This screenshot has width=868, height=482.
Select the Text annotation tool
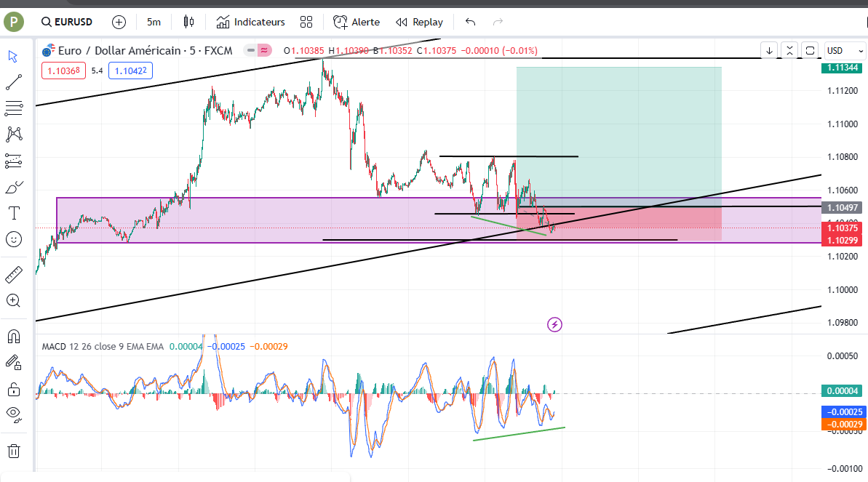pos(15,212)
